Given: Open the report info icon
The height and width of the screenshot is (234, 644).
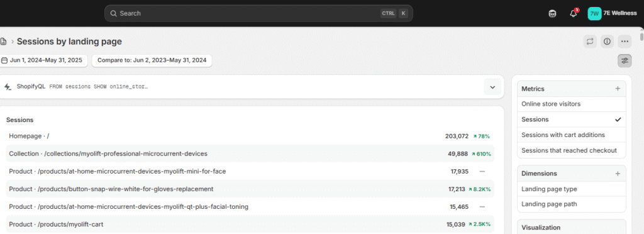Looking at the screenshot, I should click(608, 41).
